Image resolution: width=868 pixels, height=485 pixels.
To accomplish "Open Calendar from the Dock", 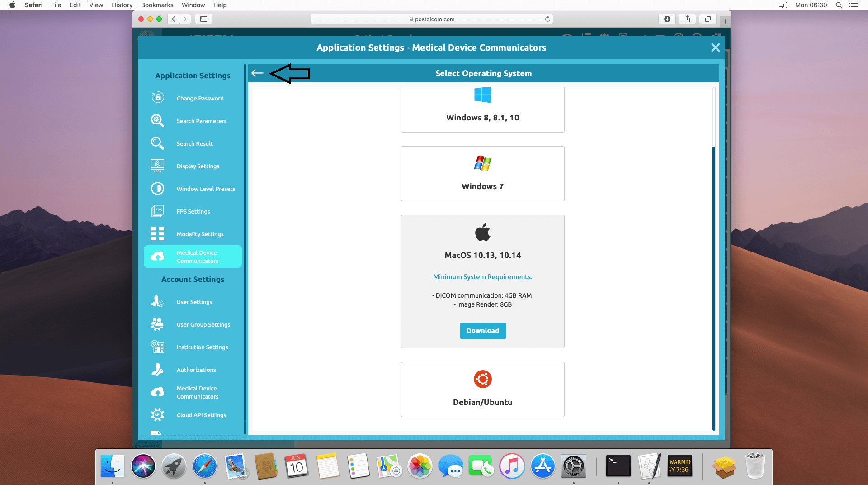I will (297, 466).
